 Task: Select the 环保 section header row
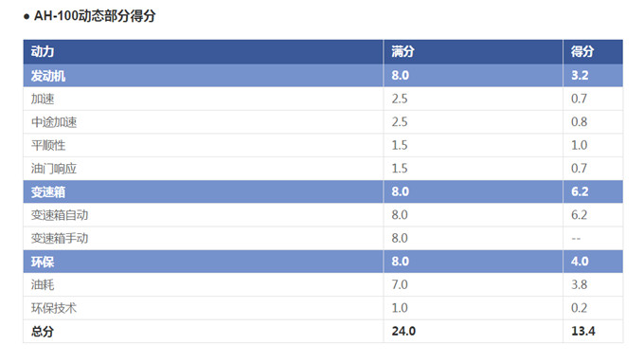click(x=323, y=262)
